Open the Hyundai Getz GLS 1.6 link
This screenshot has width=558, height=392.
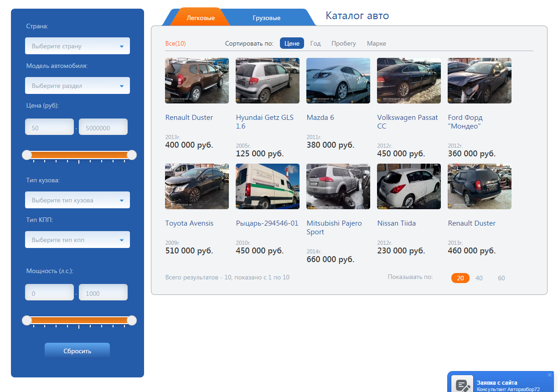click(x=265, y=122)
